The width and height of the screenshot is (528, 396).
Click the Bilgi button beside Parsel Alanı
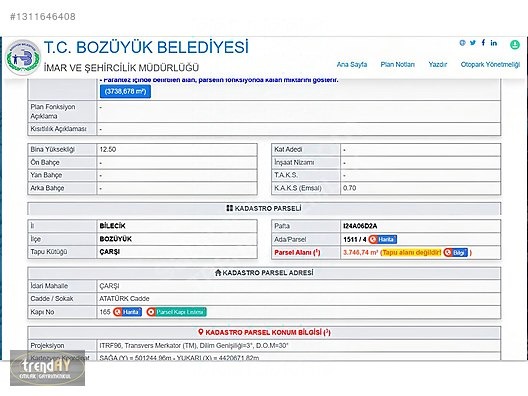tap(456, 253)
